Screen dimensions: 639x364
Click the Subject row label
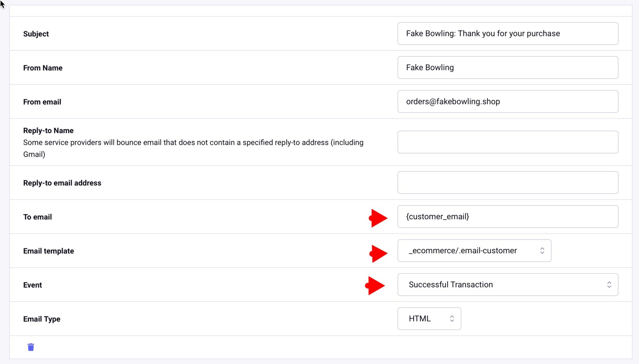click(x=36, y=34)
